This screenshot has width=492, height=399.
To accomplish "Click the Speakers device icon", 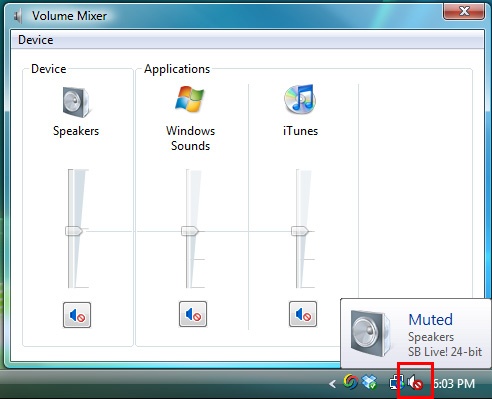I will click(76, 102).
